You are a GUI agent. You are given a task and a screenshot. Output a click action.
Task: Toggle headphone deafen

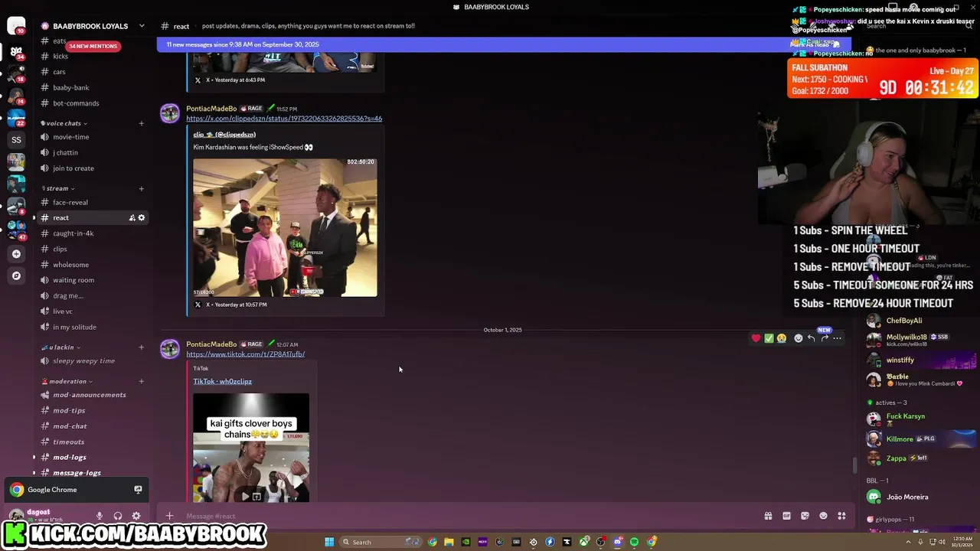click(x=118, y=516)
